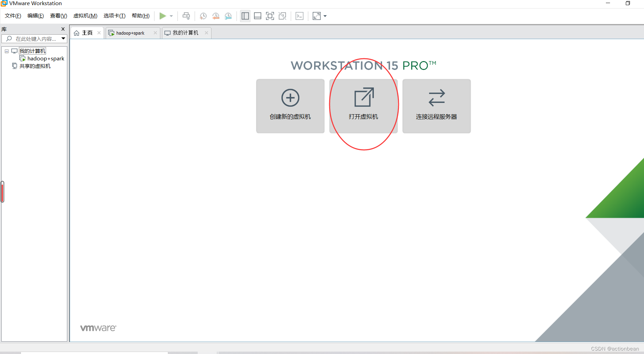Open the snapshot manager icon

(x=228, y=16)
